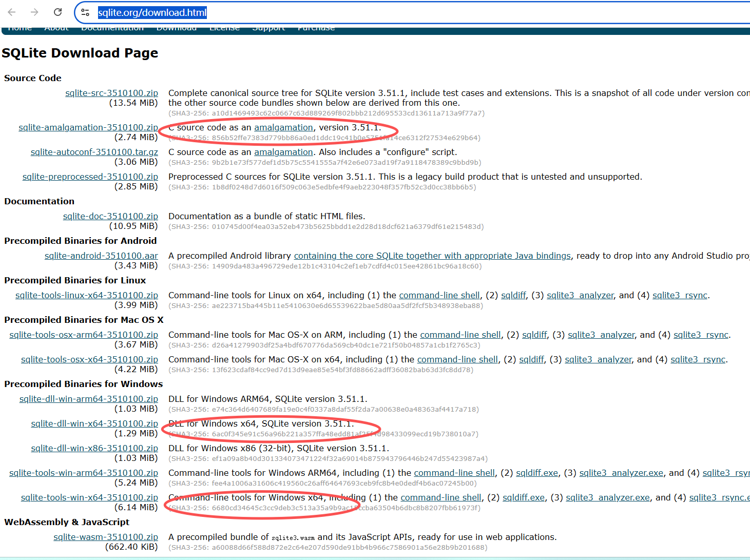Click "Precompiled Binaries for Linux" heading

[x=75, y=280]
